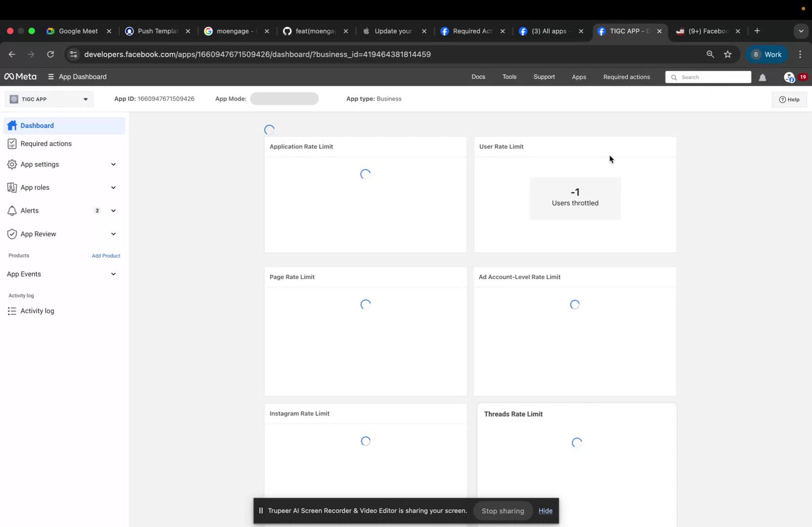Image resolution: width=812 pixels, height=527 pixels.
Task: Switch to the Google Meet tab
Action: pyautogui.click(x=78, y=31)
